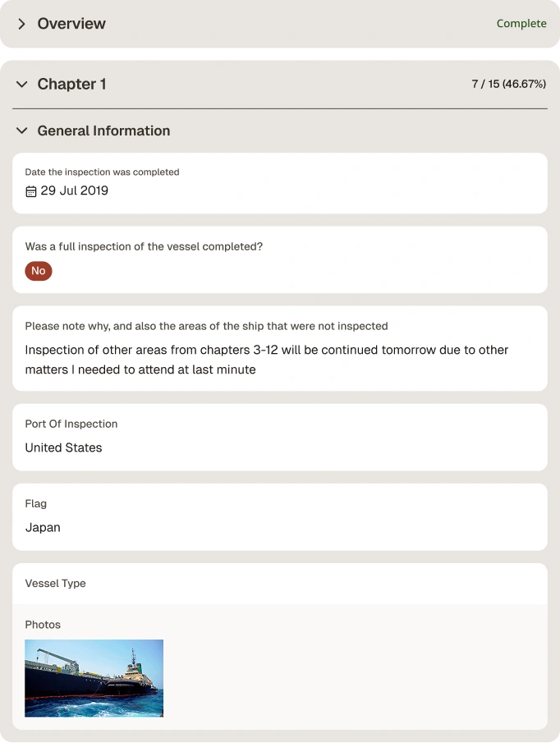Click the Photos label

43,625
